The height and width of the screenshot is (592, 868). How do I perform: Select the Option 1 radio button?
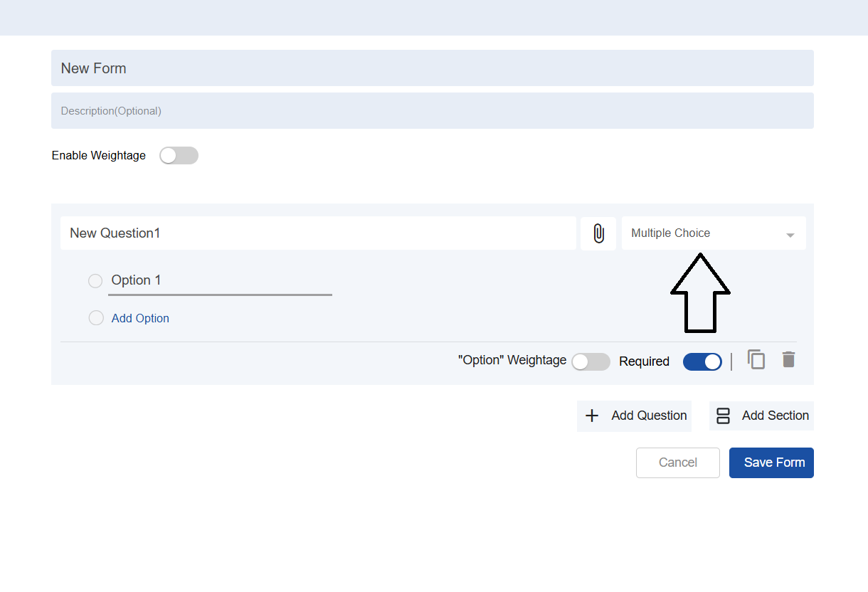tap(95, 281)
